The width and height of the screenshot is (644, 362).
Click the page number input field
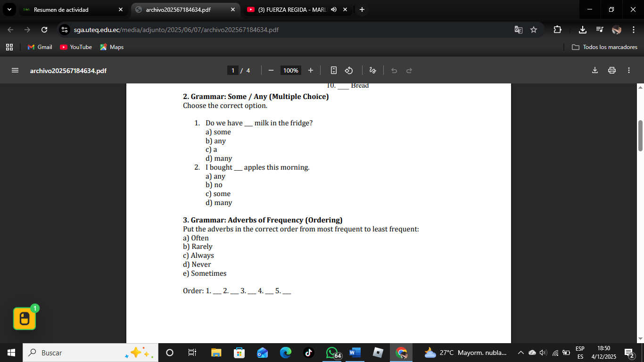click(x=232, y=70)
